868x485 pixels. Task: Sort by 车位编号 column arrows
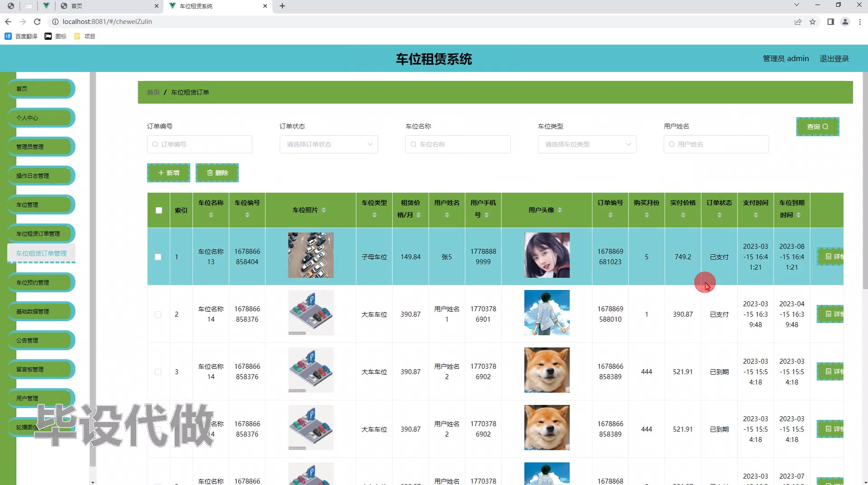247,215
